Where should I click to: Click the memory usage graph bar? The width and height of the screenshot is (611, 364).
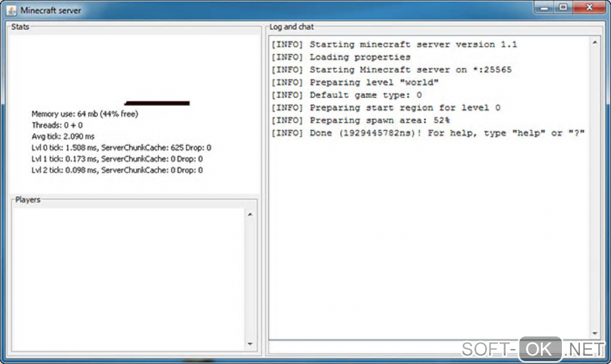click(157, 103)
